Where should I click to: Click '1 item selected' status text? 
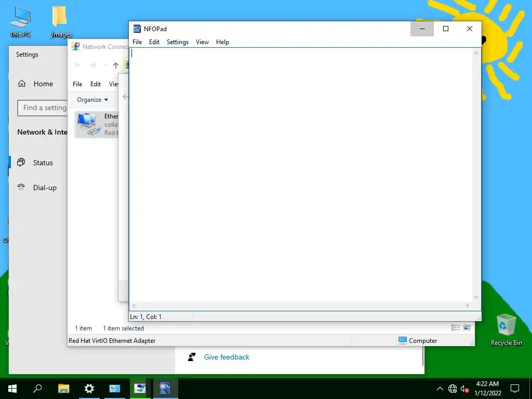tap(123, 328)
